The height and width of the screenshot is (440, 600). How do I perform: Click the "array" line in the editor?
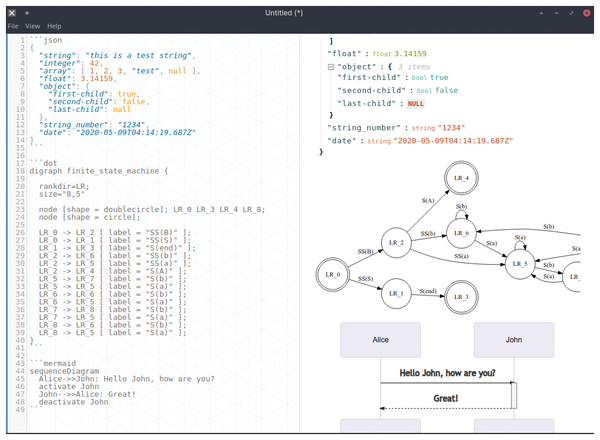(119, 71)
